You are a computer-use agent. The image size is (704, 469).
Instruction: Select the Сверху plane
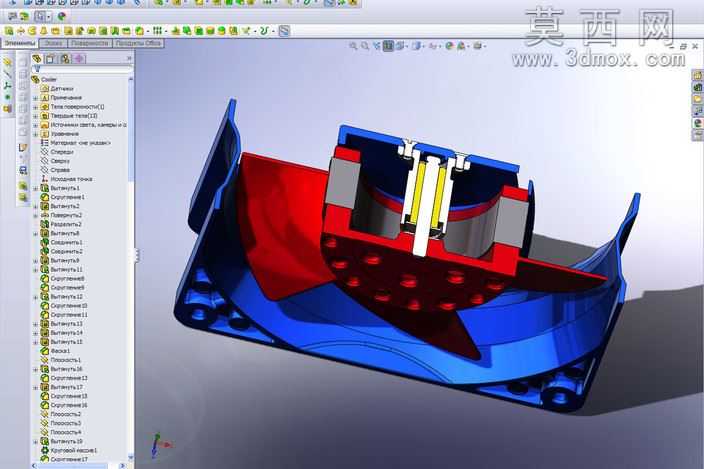tap(55, 161)
